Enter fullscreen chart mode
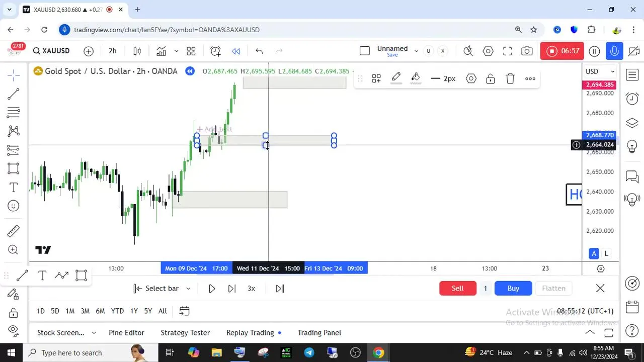Screen dimensions: 644x362 tap(508, 51)
